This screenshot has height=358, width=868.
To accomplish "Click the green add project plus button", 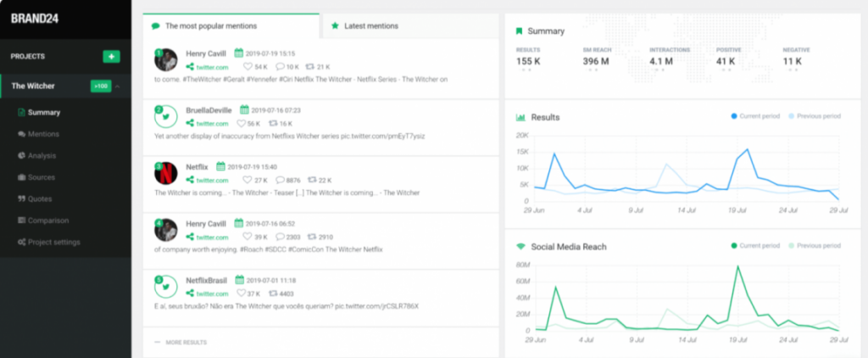I will (x=111, y=56).
